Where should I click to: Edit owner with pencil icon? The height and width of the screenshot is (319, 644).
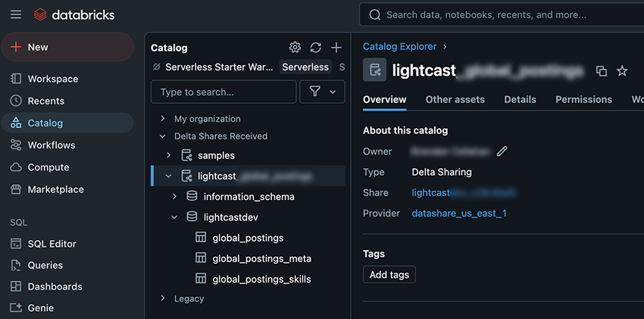[x=502, y=152]
